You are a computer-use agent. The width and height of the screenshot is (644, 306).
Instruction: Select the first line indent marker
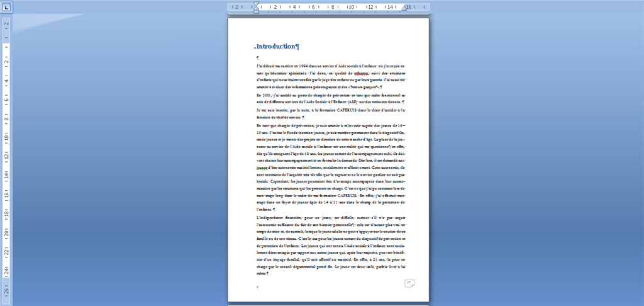pyautogui.click(x=257, y=4)
